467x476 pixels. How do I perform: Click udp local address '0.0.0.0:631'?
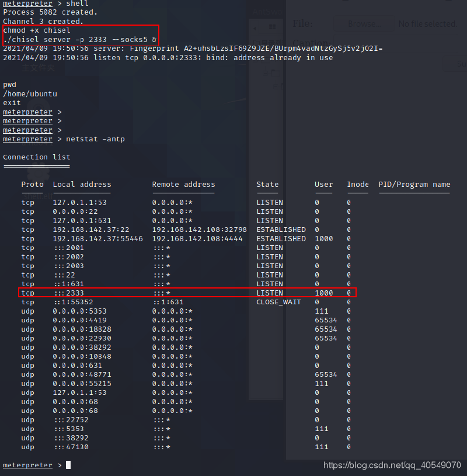click(78, 366)
